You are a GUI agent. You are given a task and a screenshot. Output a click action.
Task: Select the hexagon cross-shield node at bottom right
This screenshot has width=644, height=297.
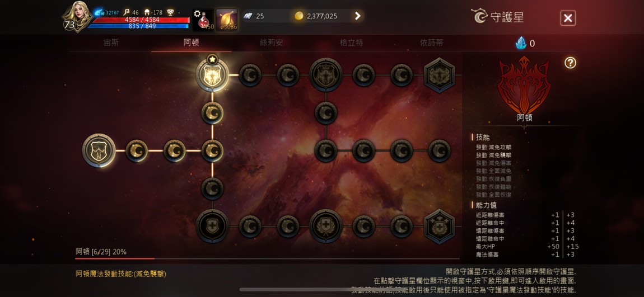pyautogui.click(x=439, y=227)
